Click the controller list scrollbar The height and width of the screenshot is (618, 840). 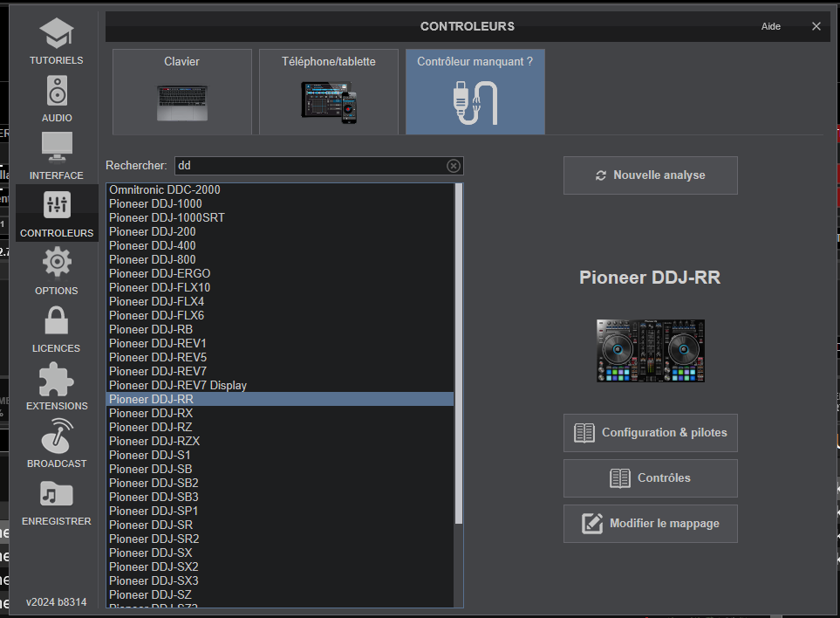[x=459, y=354]
